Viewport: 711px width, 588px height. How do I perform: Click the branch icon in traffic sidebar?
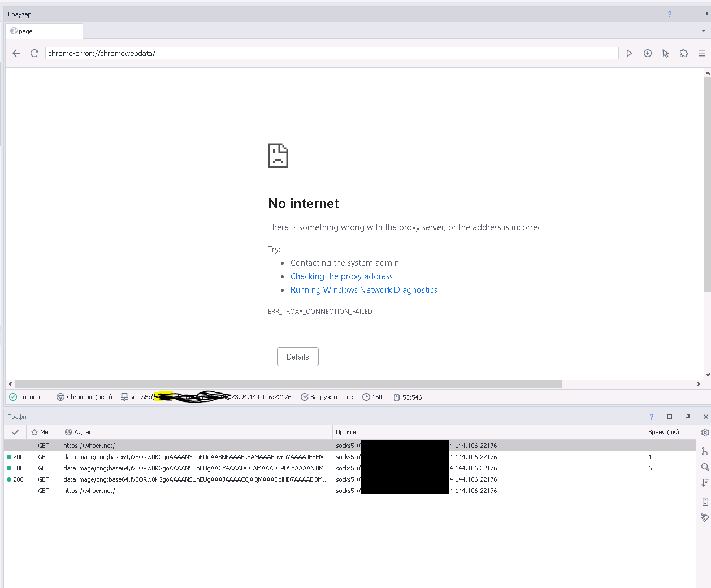705,451
